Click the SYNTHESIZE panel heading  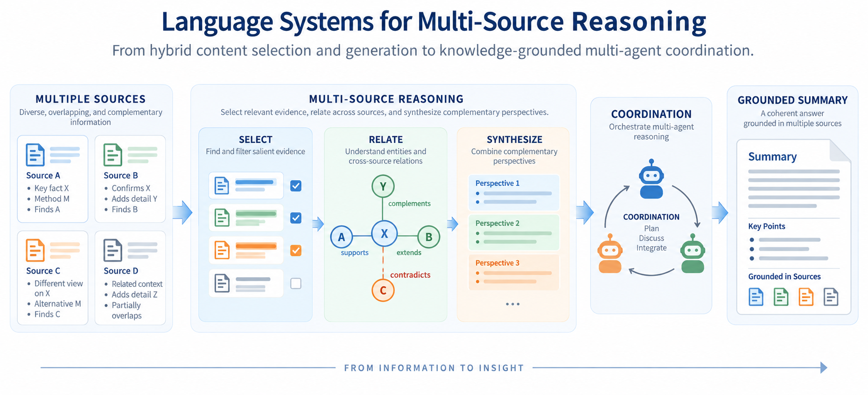pos(514,140)
